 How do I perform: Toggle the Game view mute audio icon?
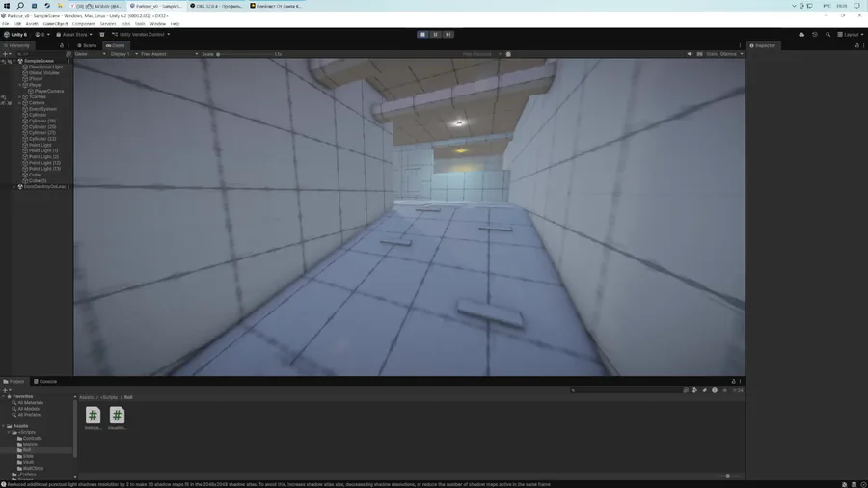pos(690,54)
